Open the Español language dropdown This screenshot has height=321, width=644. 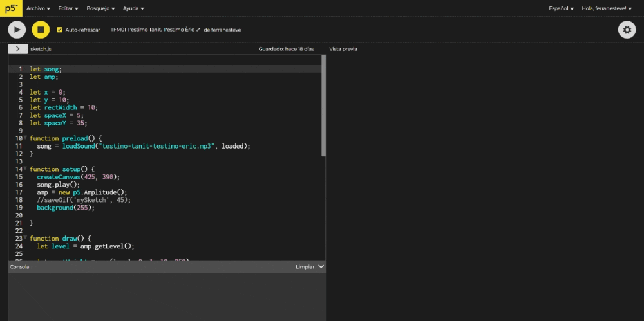coord(561,8)
